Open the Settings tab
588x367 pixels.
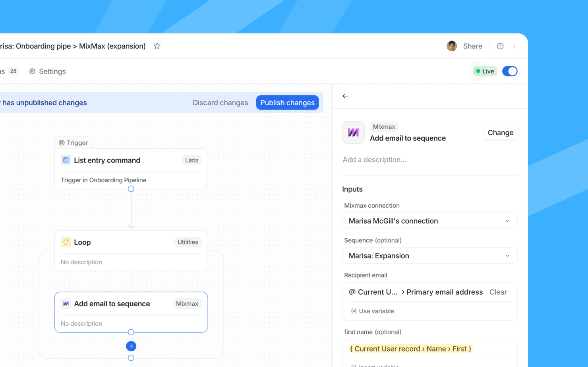(48, 71)
